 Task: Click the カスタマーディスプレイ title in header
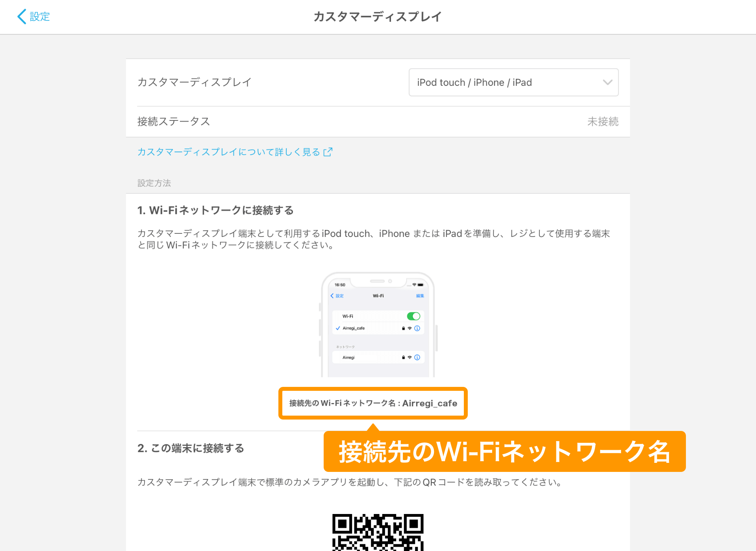point(378,16)
